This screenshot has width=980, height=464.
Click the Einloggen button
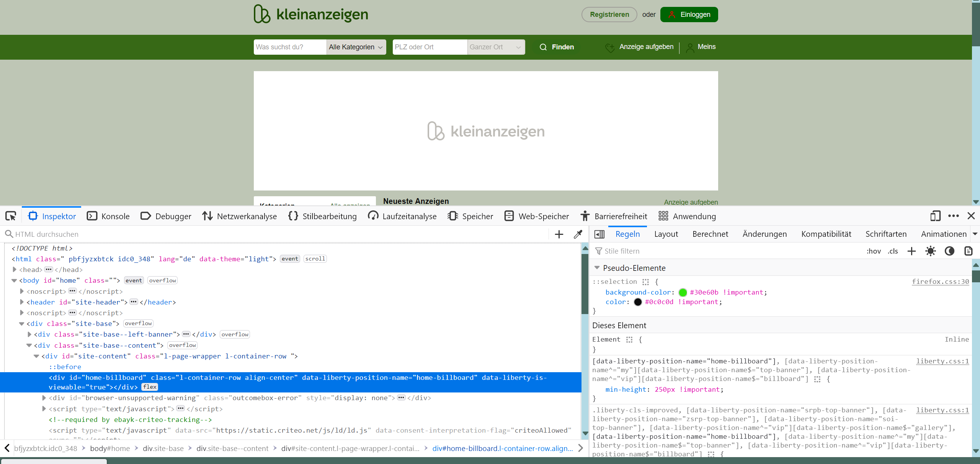[x=689, y=15]
